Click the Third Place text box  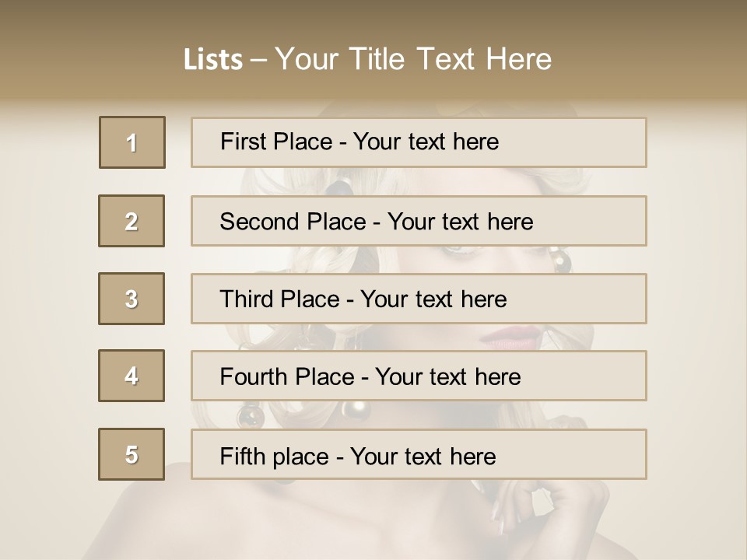coord(419,299)
